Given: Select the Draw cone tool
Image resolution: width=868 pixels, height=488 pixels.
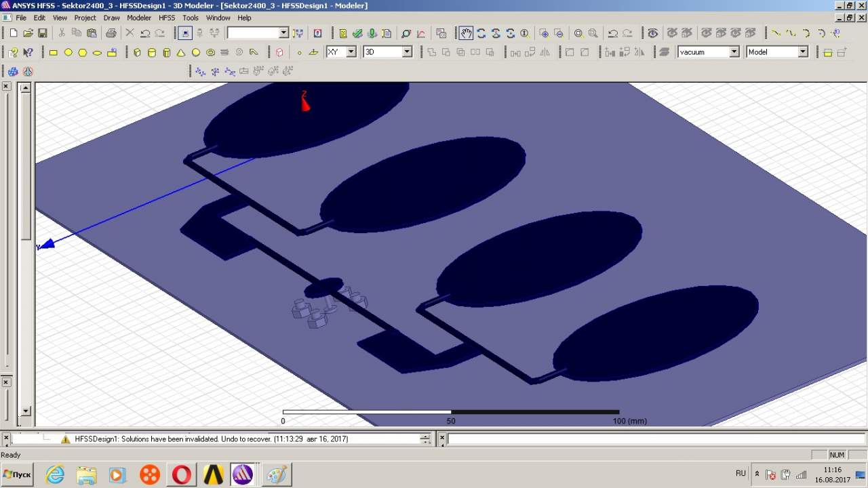Looking at the screenshot, I should coord(181,52).
